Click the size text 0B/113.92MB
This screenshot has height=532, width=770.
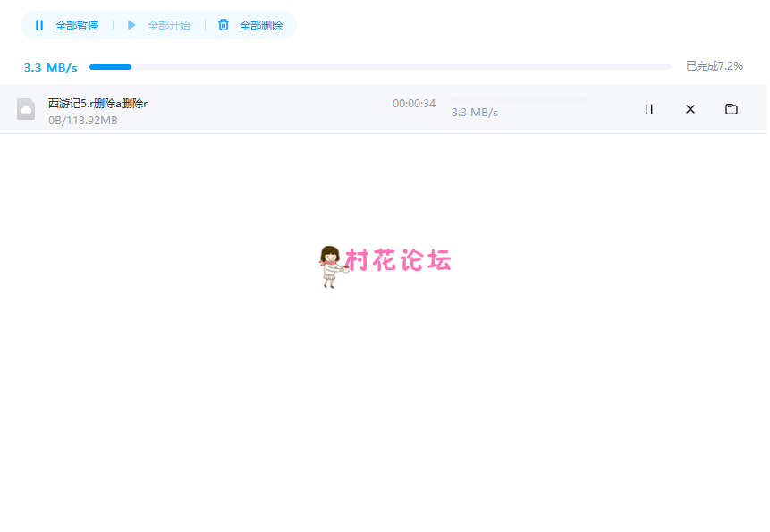83,120
